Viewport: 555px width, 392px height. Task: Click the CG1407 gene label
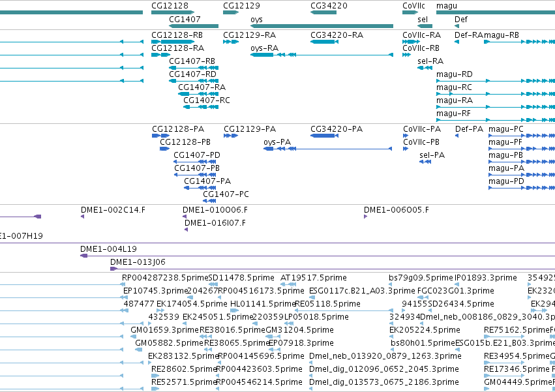pyautogui.click(x=185, y=19)
